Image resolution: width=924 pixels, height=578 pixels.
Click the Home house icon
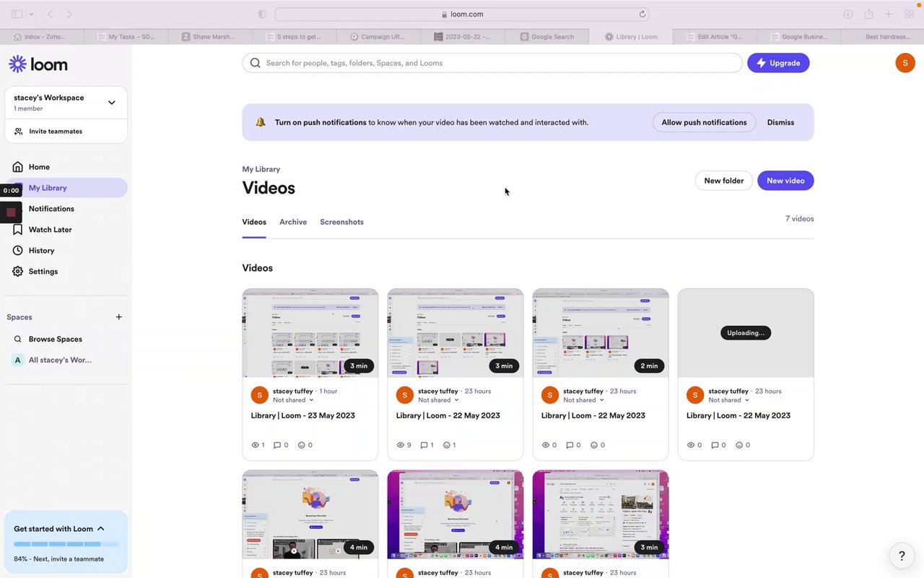pos(18,167)
